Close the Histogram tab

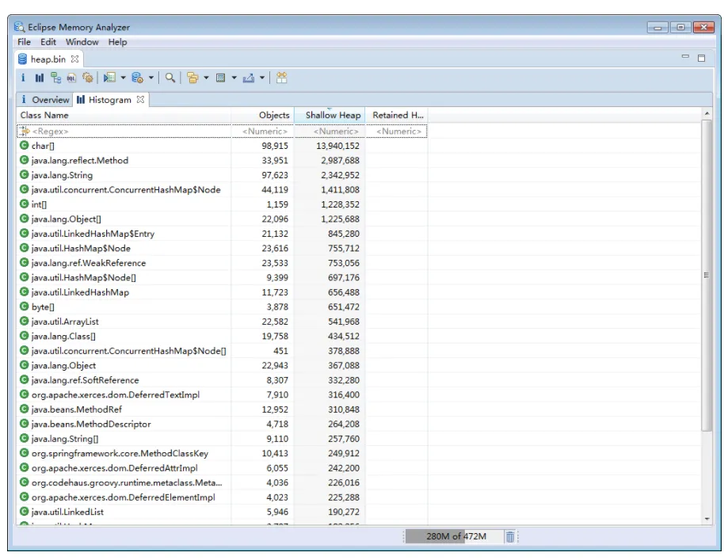pyautogui.click(x=140, y=100)
